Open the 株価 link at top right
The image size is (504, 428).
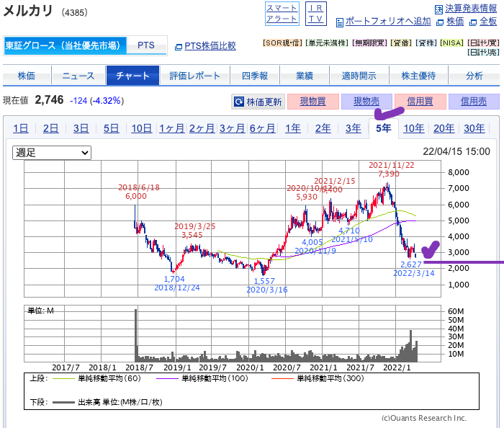[x=455, y=22]
